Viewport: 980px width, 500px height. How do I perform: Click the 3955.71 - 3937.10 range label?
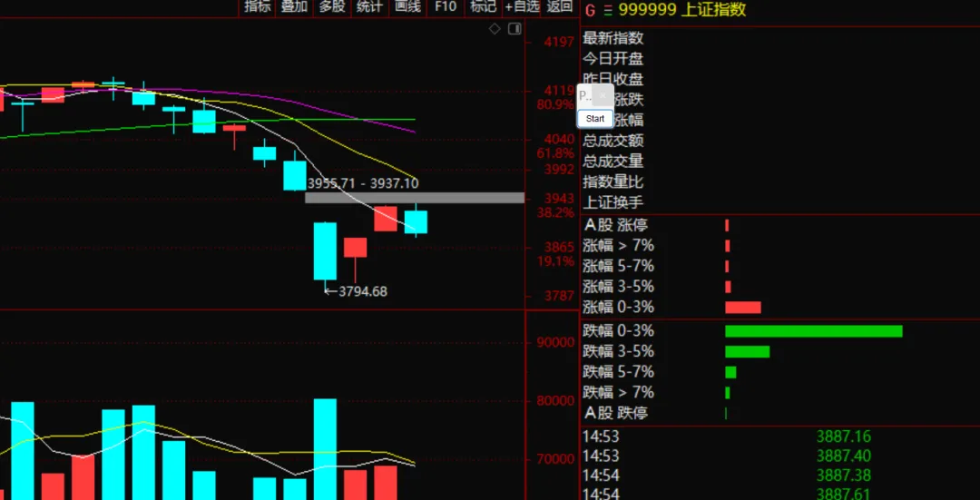363,183
